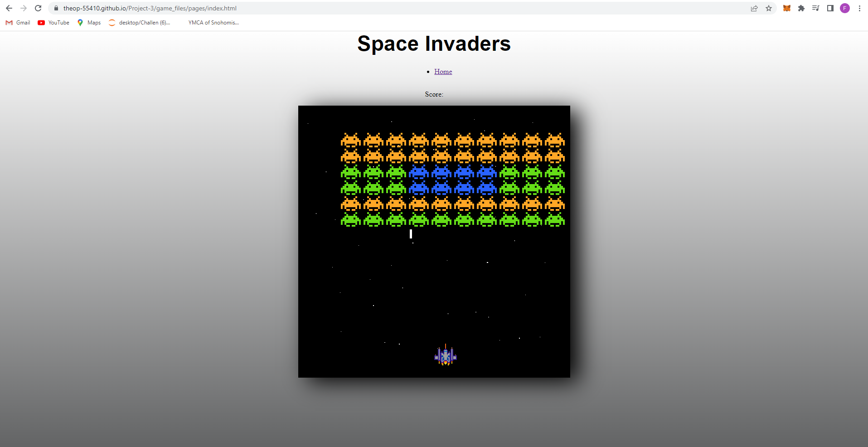Click the first orange invader in top row

[x=351, y=140]
